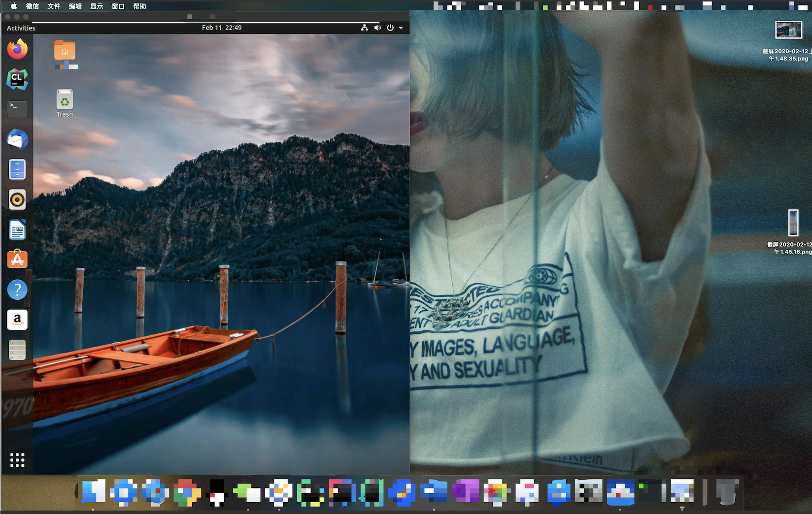This screenshot has width=812, height=514.
Task: Open the Files file manager
Action: [x=17, y=169]
